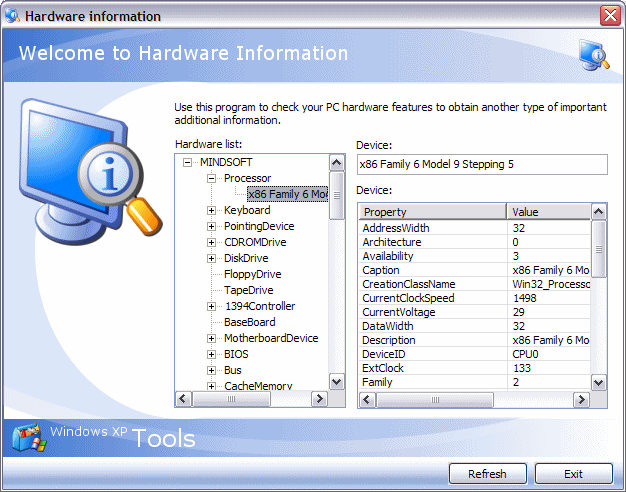Image resolution: width=626 pixels, height=492 pixels.
Task: Select the Availability property row
Action: 475,256
